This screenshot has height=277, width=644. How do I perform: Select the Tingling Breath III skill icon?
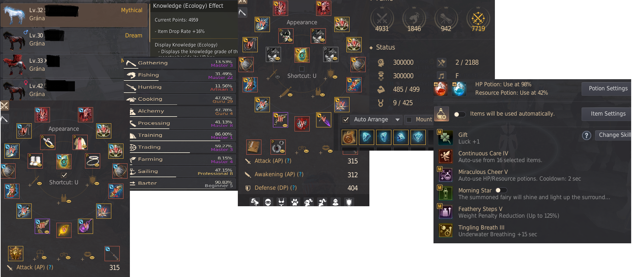click(x=445, y=230)
